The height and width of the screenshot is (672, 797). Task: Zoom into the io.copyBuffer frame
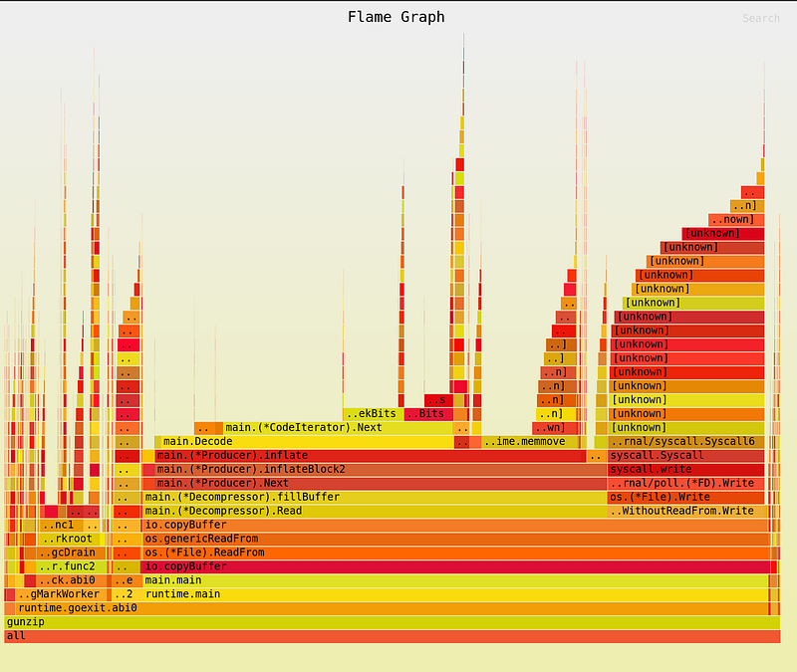299,525
